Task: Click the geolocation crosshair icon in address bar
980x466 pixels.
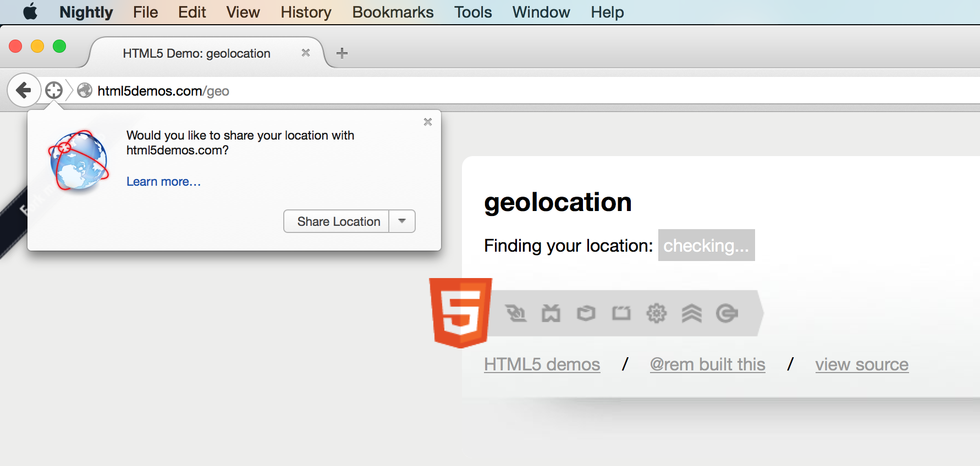Action: click(x=54, y=90)
